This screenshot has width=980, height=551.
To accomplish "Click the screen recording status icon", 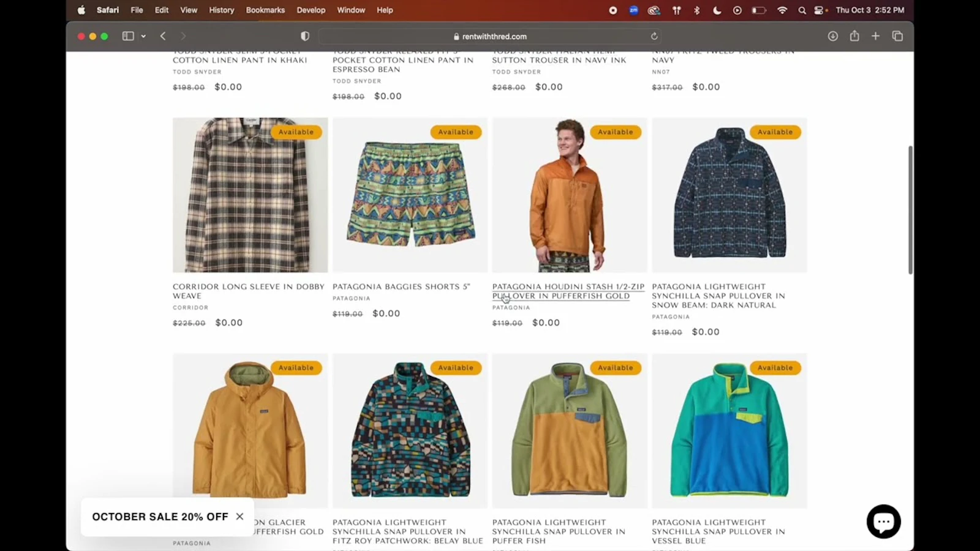I will tap(613, 10).
